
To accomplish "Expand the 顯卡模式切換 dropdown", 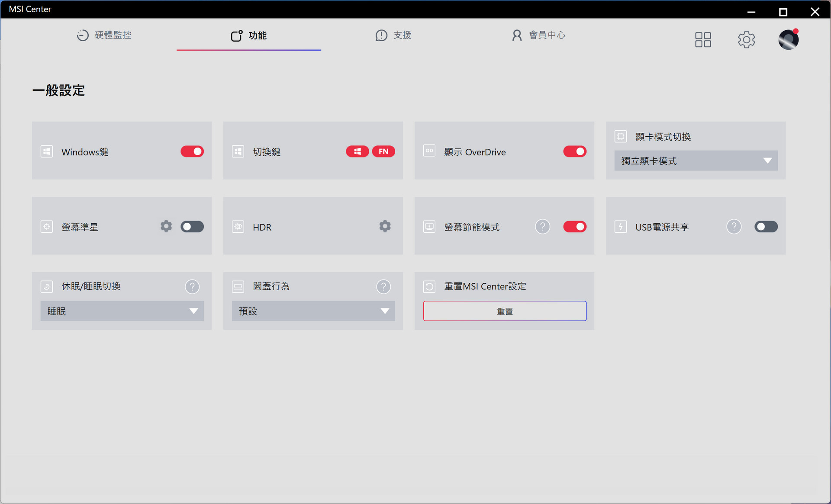I will pyautogui.click(x=696, y=161).
